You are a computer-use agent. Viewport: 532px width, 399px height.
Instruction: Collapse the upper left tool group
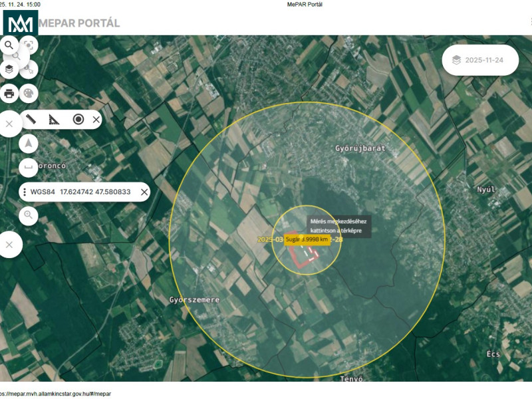[9, 124]
